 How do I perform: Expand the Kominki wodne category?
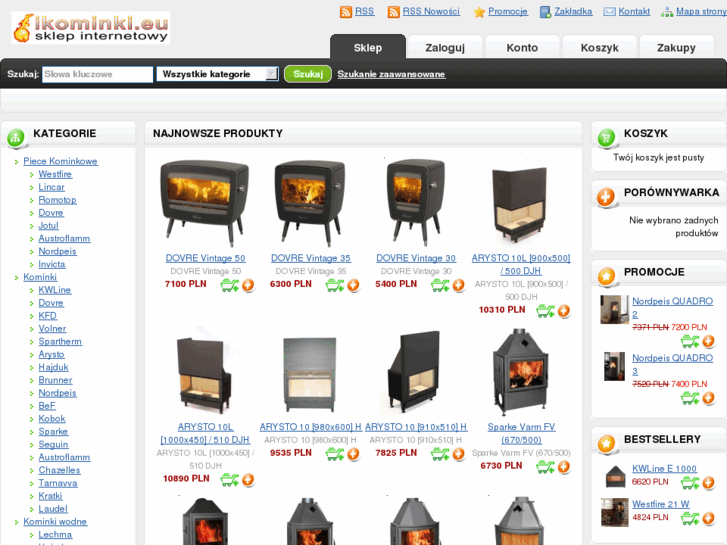coord(55,521)
